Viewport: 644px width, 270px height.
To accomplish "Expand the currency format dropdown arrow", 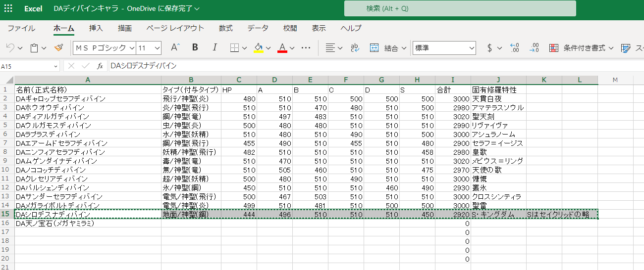I will [499, 48].
